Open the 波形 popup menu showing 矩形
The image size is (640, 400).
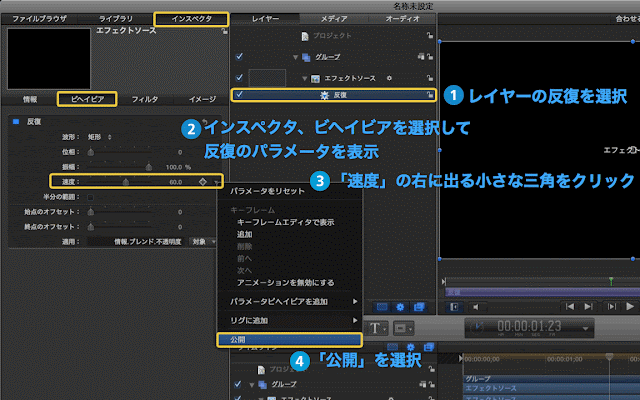100,137
